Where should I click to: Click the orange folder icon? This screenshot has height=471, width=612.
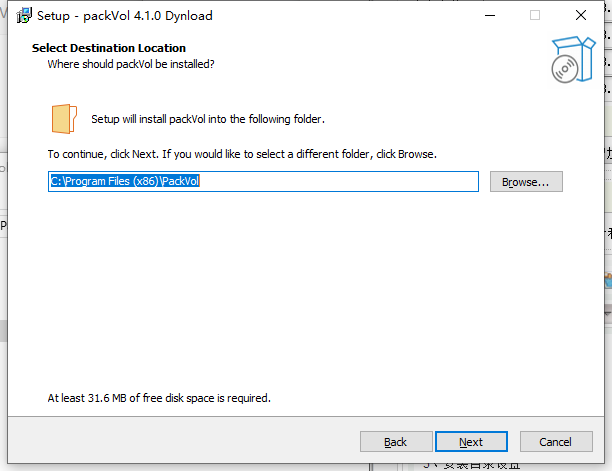tap(64, 119)
